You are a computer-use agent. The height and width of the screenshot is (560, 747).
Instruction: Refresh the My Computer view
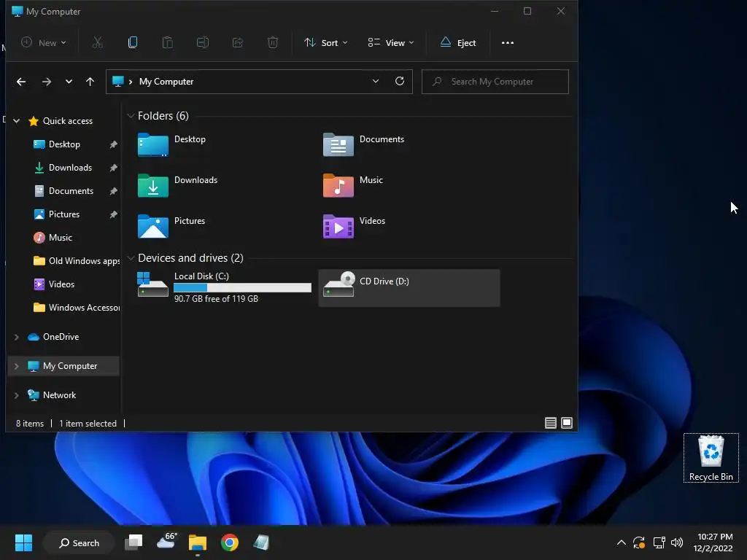400,81
